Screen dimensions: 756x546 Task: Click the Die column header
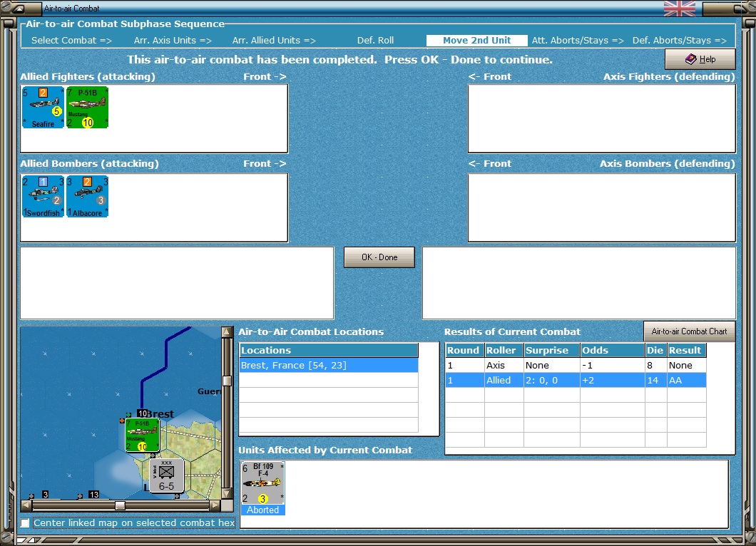tap(656, 351)
